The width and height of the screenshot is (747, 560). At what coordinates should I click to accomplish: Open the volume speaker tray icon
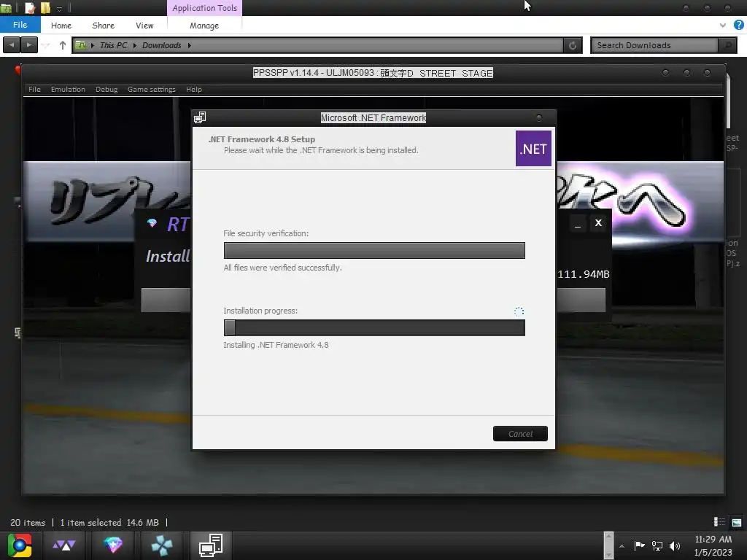click(x=675, y=545)
